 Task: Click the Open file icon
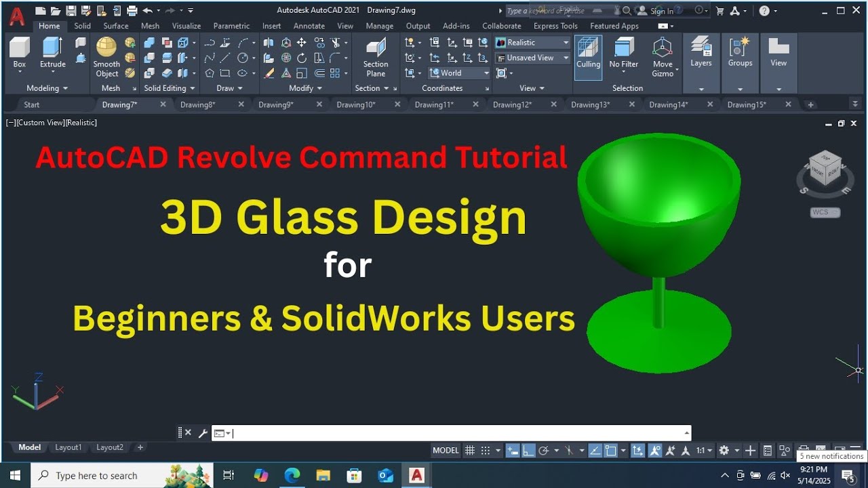pyautogui.click(x=55, y=10)
